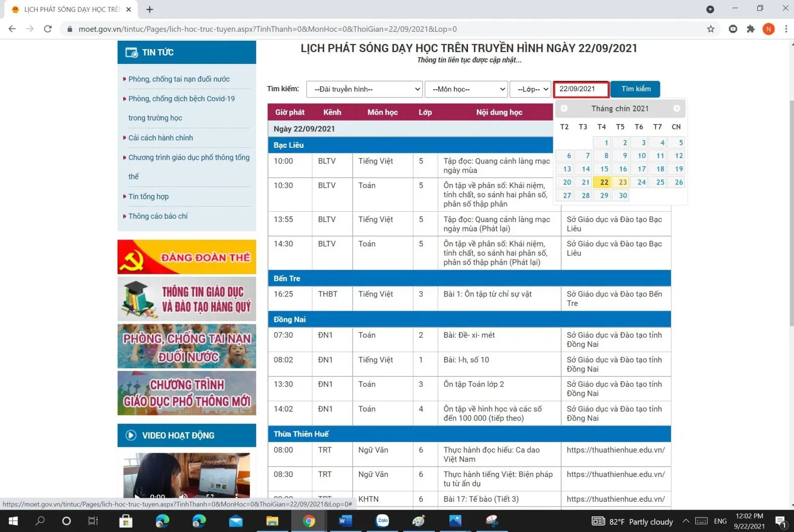This screenshot has width=794, height=532.
Task: Select day 1 in calendar
Action: (602, 142)
